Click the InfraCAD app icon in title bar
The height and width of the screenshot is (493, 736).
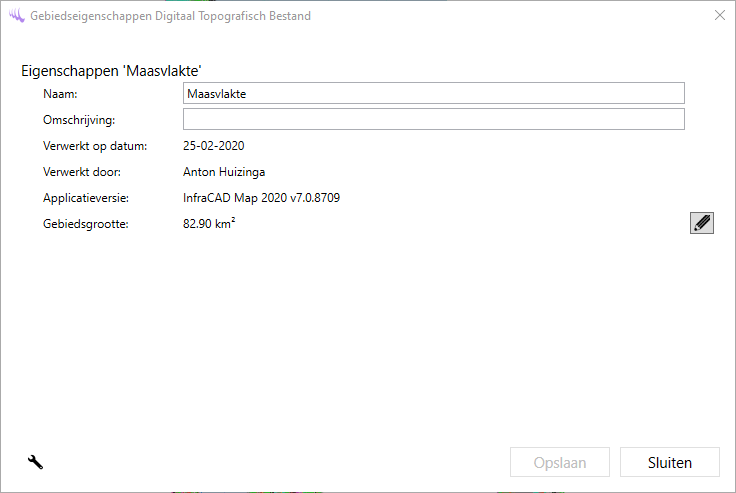tap(16, 16)
